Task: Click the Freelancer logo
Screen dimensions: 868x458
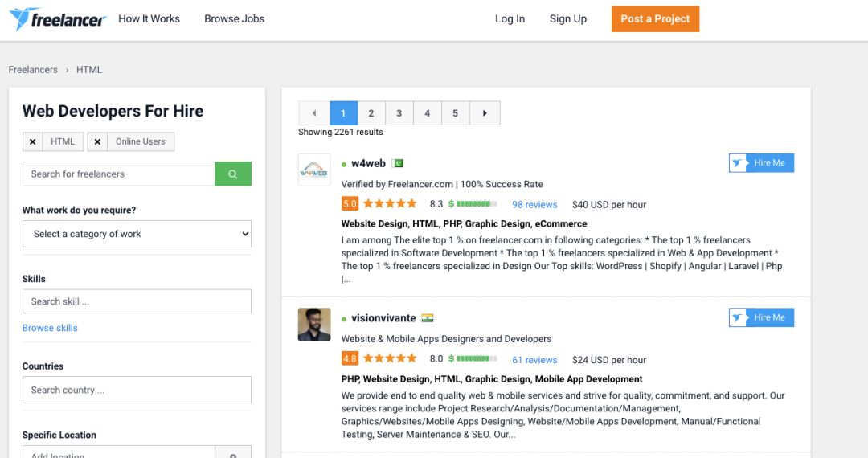Action: click(58, 18)
